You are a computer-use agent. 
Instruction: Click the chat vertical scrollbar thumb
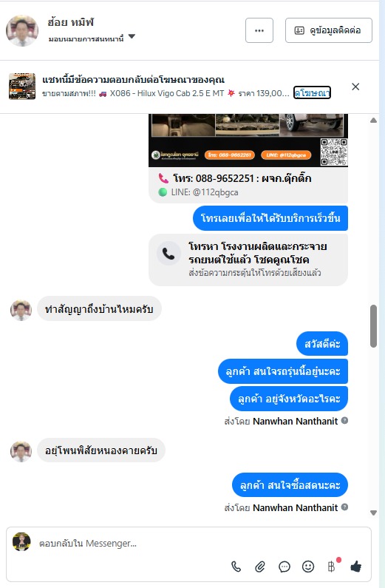point(373,326)
